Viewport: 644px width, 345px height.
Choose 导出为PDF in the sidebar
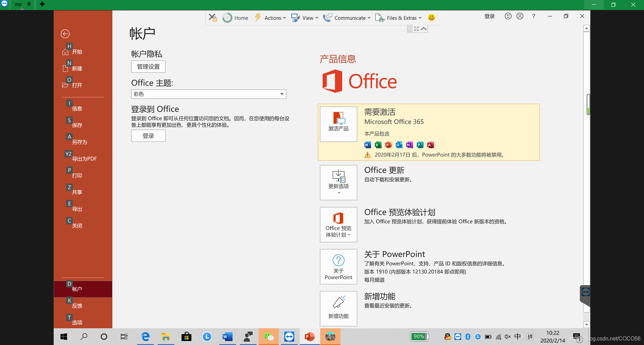[84, 159]
